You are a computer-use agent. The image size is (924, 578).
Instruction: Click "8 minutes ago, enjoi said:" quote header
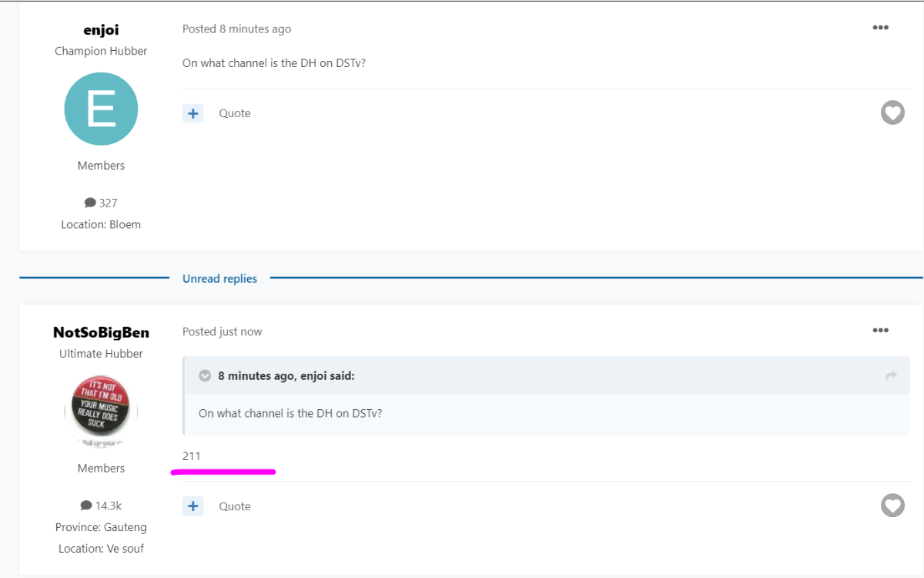(286, 376)
